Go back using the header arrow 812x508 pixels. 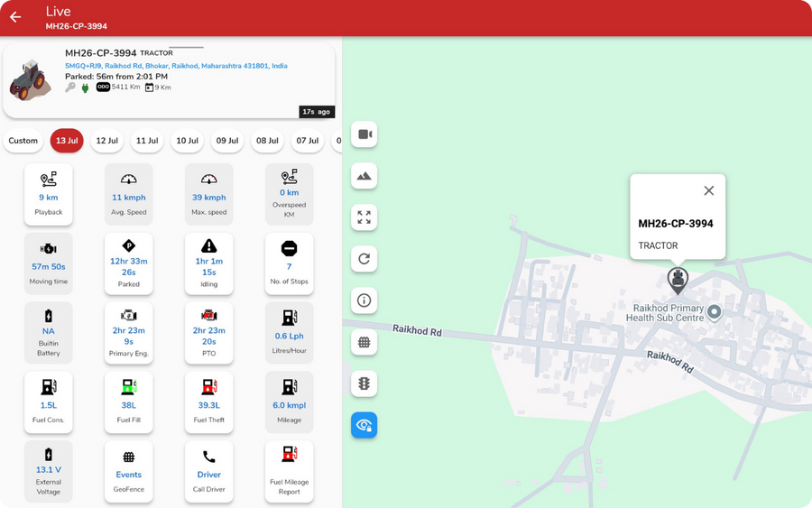tap(15, 18)
